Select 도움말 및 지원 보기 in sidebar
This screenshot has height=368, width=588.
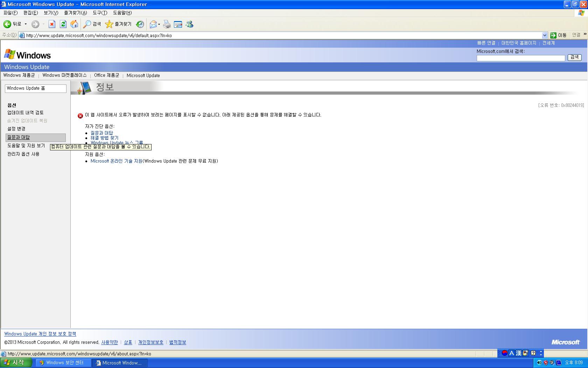click(26, 145)
